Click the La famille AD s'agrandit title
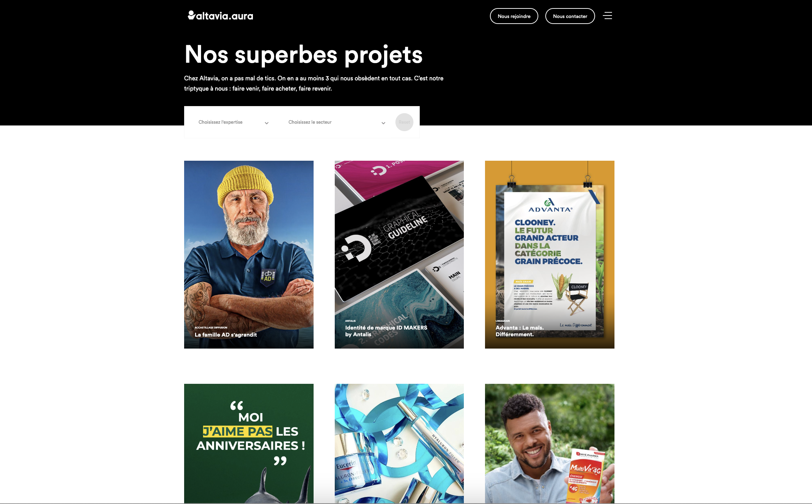Image resolution: width=812 pixels, height=504 pixels. click(x=226, y=335)
